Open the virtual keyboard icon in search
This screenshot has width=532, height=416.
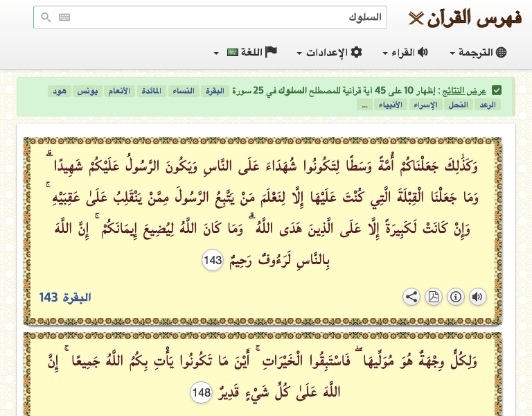[64, 17]
